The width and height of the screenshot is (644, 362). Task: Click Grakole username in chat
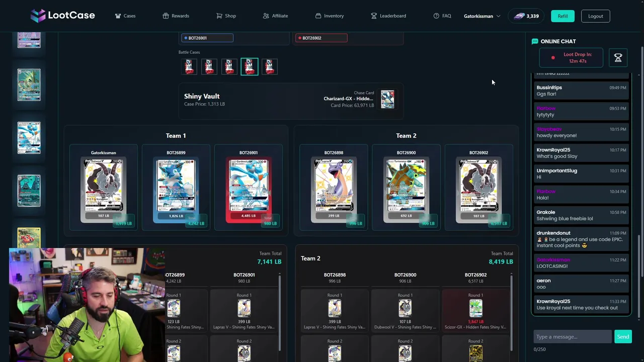[x=546, y=212]
